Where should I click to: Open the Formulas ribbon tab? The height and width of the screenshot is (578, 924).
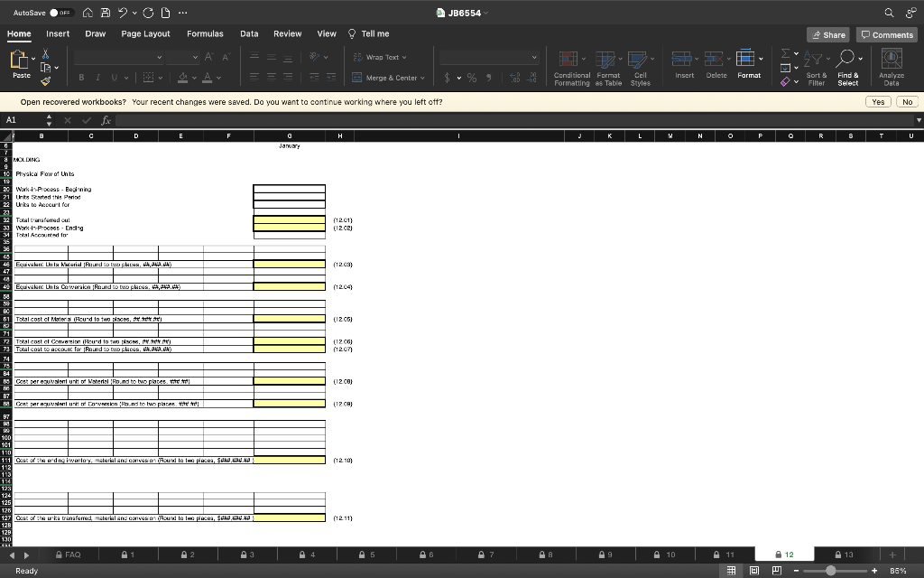pos(205,33)
